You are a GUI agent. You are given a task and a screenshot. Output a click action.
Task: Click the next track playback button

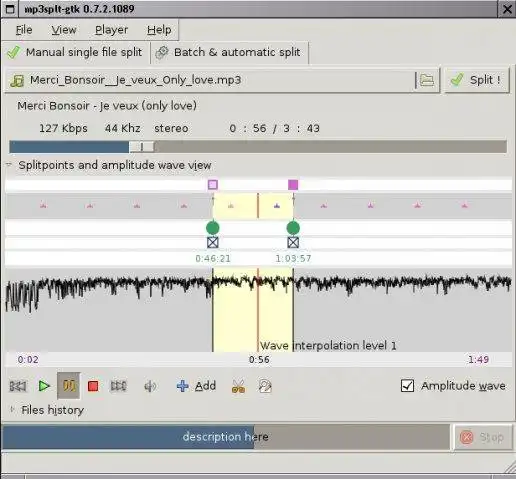(118, 386)
